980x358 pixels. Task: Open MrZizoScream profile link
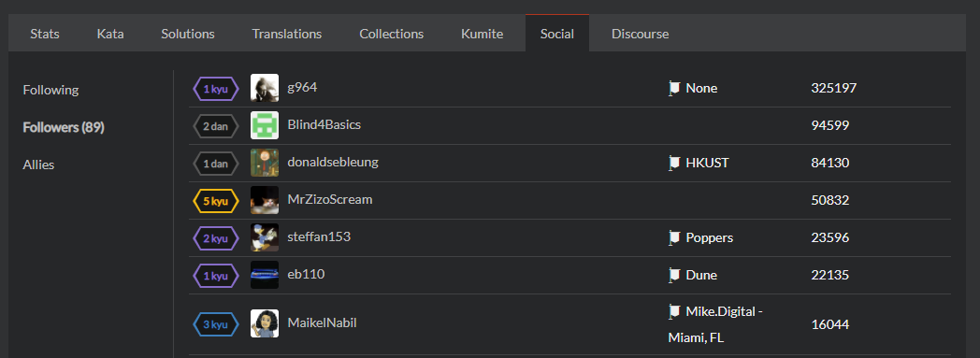tap(329, 200)
